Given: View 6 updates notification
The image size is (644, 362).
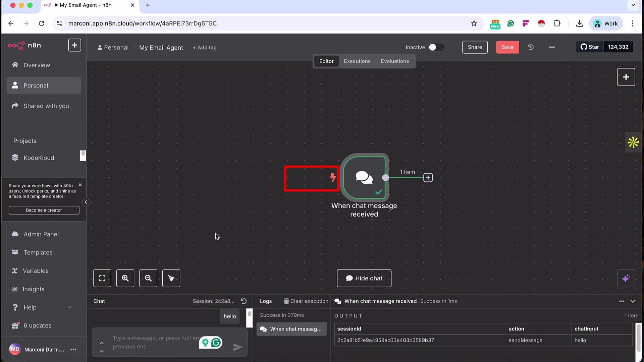Looking at the screenshot, I should (x=44, y=325).
